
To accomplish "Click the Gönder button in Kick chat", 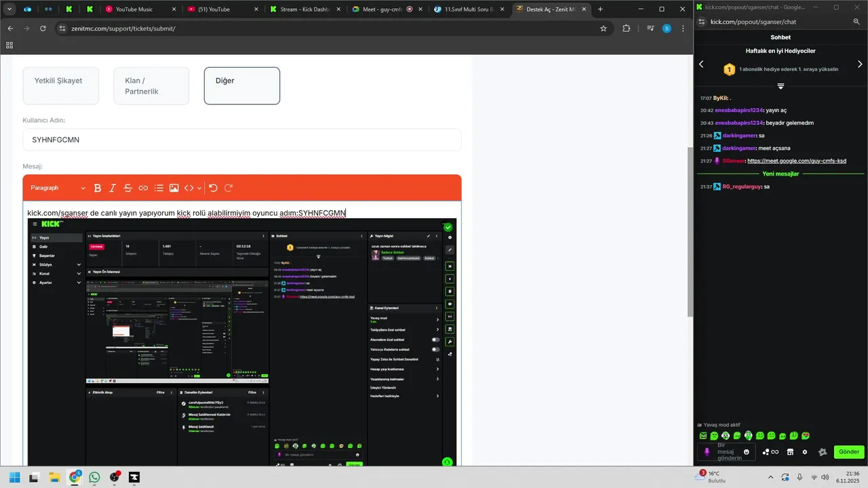I will coord(849,451).
